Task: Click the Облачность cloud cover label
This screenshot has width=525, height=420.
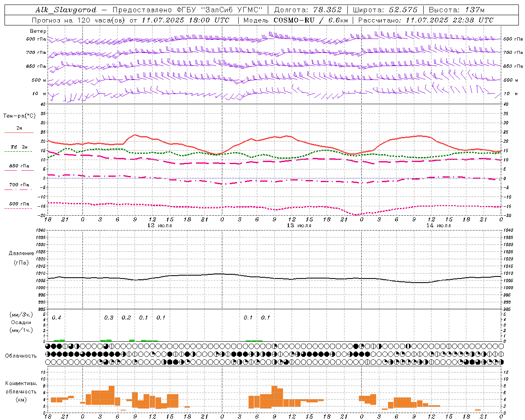Action: click(x=21, y=356)
